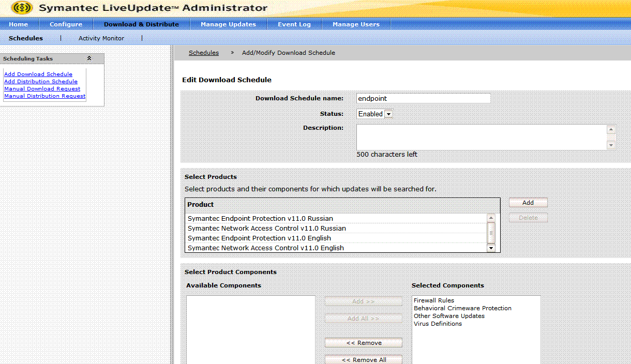Click the Add Download Schedule link
The width and height of the screenshot is (631, 364).
38,74
